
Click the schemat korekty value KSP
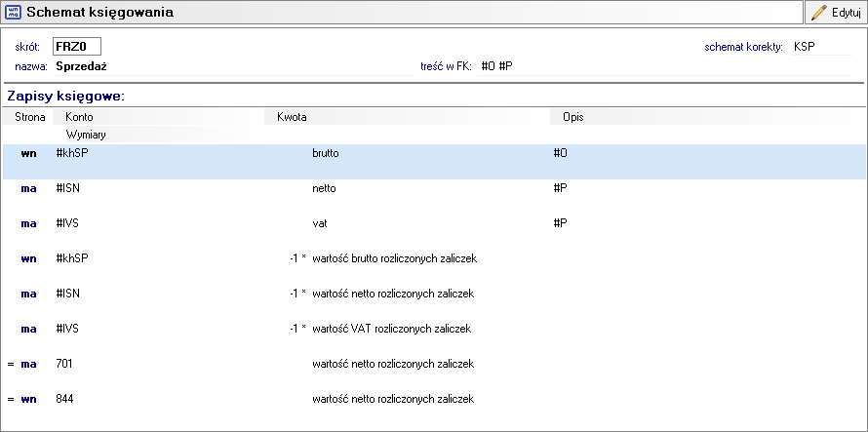[805, 47]
